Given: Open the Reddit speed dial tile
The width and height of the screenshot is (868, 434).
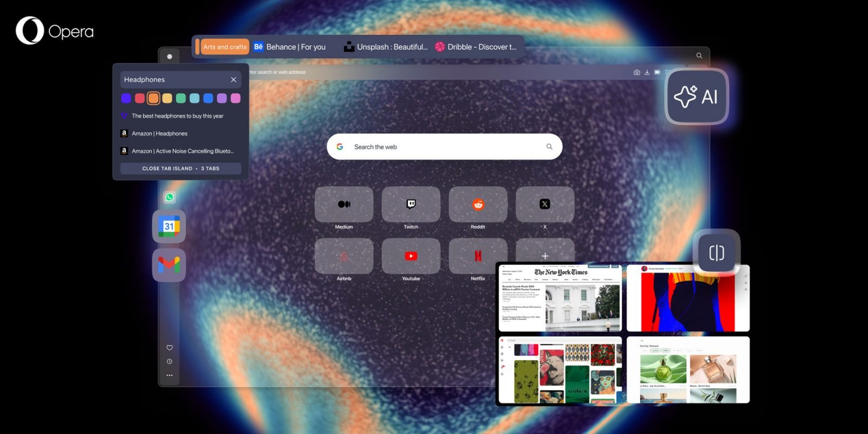Looking at the screenshot, I should 478,205.
